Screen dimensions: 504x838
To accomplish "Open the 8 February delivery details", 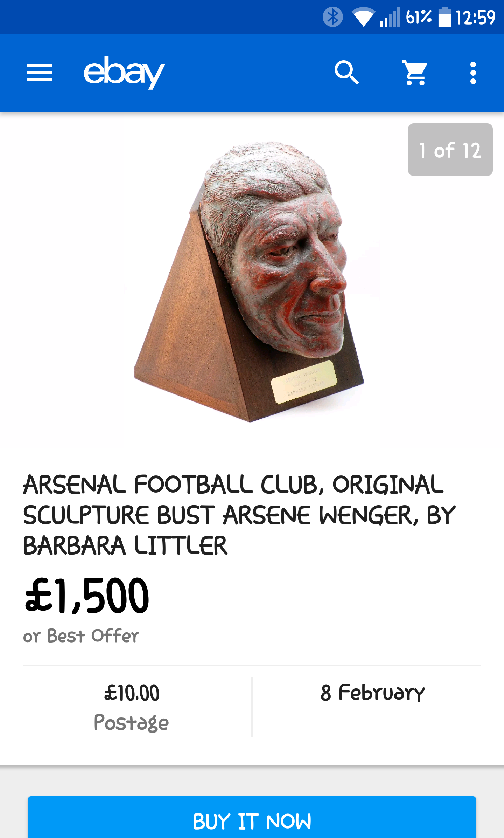I will pos(373,693).
